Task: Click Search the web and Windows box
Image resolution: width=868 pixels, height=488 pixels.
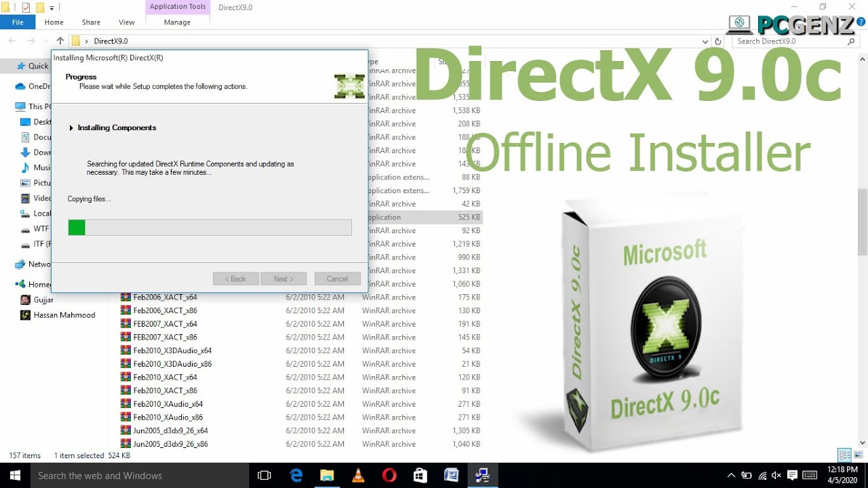Action: pos(140,475)
